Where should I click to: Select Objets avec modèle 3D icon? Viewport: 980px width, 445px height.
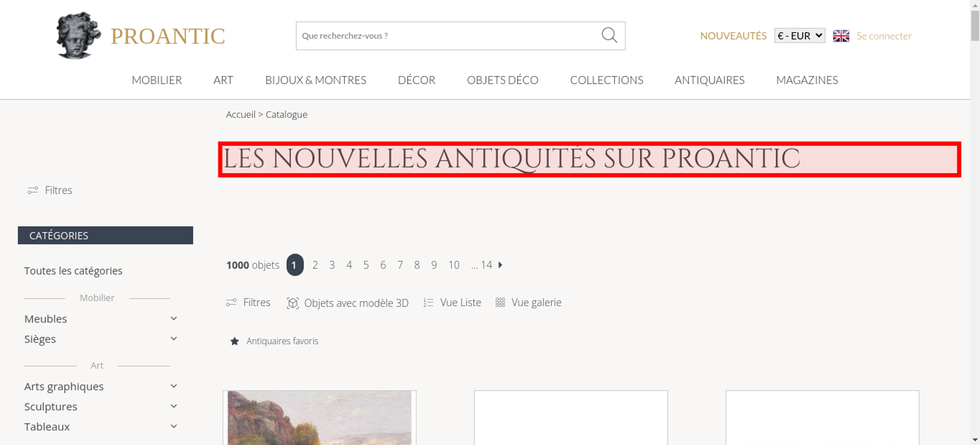(x=293, y=303)
